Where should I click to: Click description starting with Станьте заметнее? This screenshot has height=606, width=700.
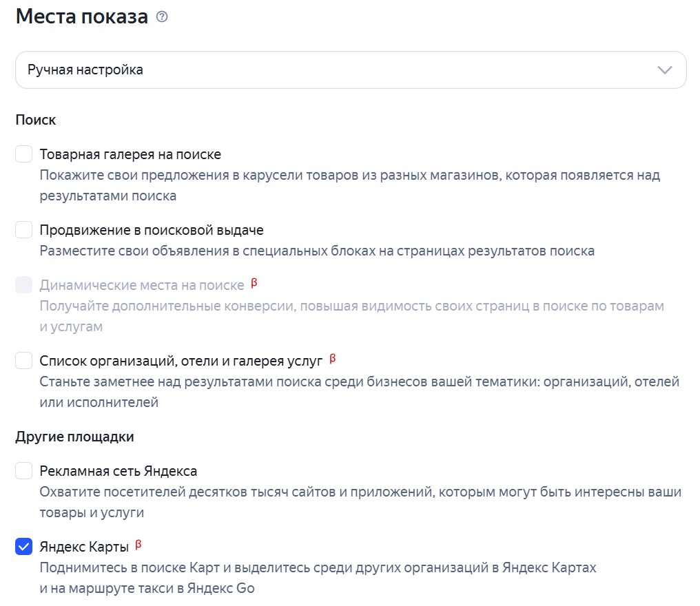click(360, 393)
